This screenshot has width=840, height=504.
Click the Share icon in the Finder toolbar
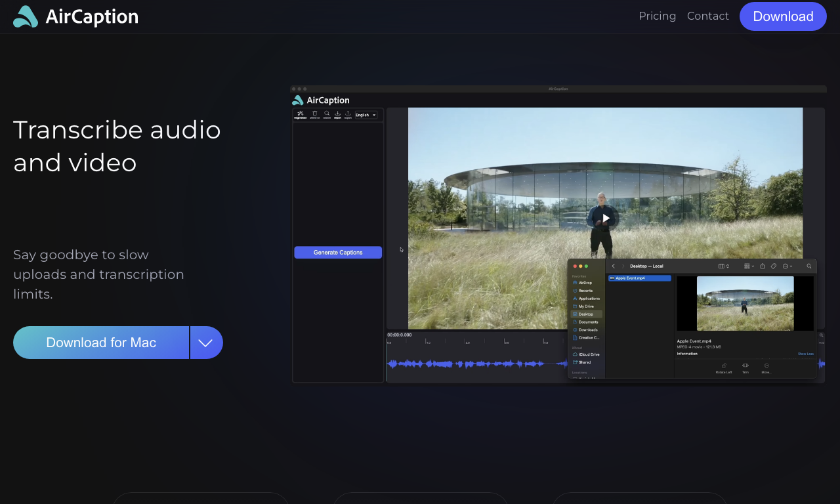tap(763, 266)
